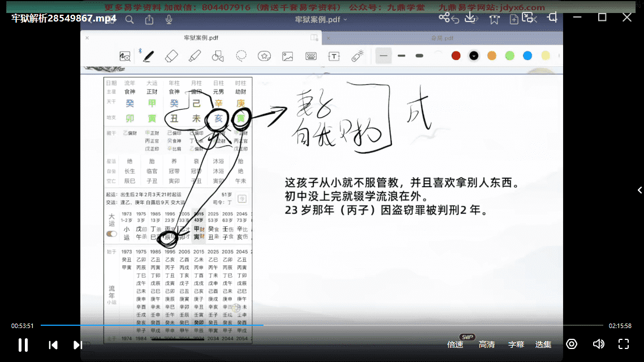Image resolution: width=644 pixels, height=362 pixels.
Task: Activate the laser pointer tool
Action: 357,56
